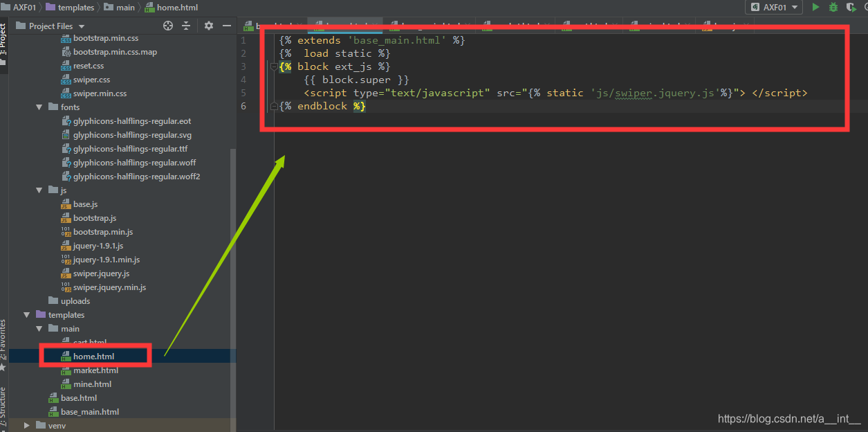
Task: Click folder icon of uploads
Action: point(53,301)
